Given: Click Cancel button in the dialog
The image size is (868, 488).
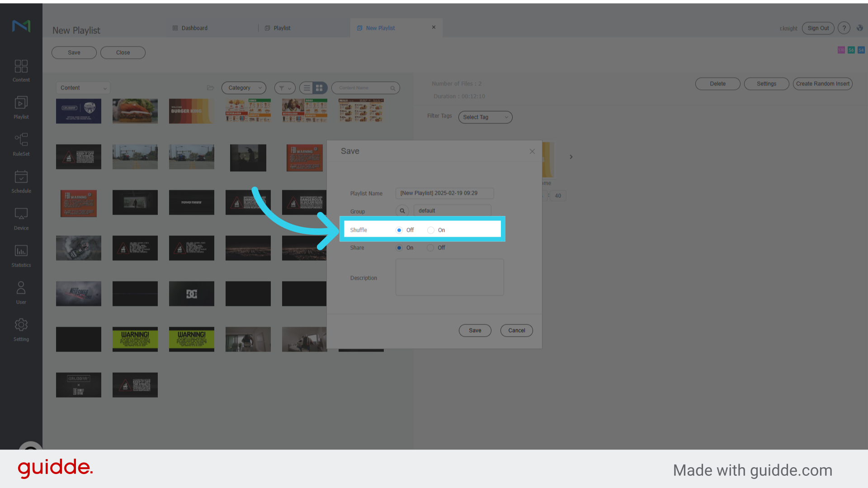Looking at the screenshot, I should point(516,330).
